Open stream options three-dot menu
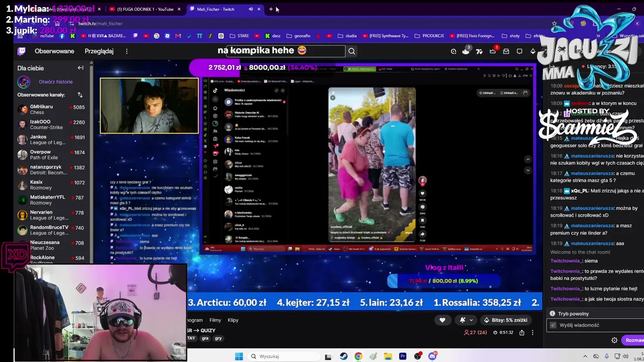The height and width of the screenshot is (362, 644). click(x=533, y=332)
